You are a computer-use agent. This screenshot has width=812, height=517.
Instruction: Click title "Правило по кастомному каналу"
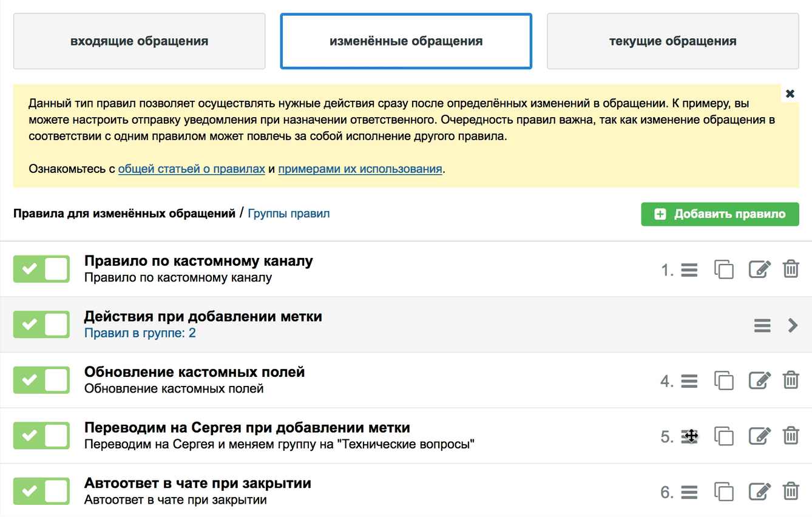click(198, 261)
